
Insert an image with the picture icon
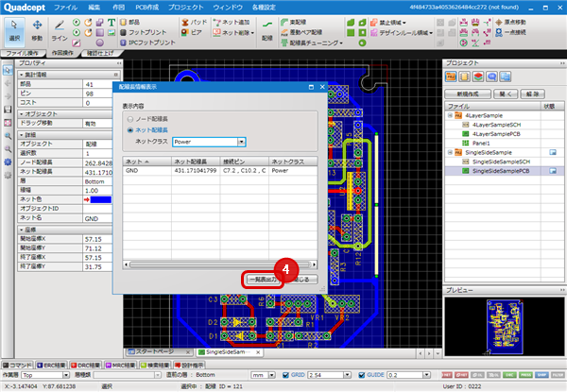point(112,32)
